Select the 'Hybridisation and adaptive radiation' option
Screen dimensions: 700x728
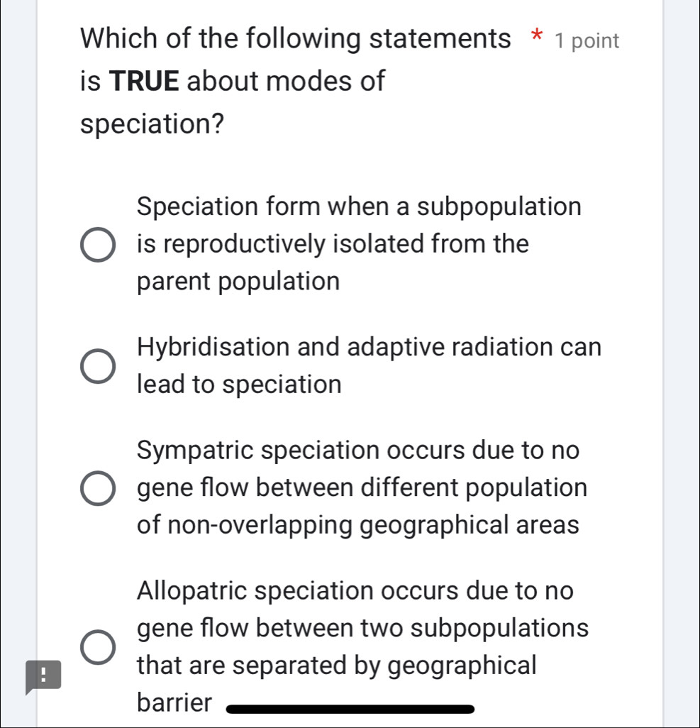[x=98, y=365]
